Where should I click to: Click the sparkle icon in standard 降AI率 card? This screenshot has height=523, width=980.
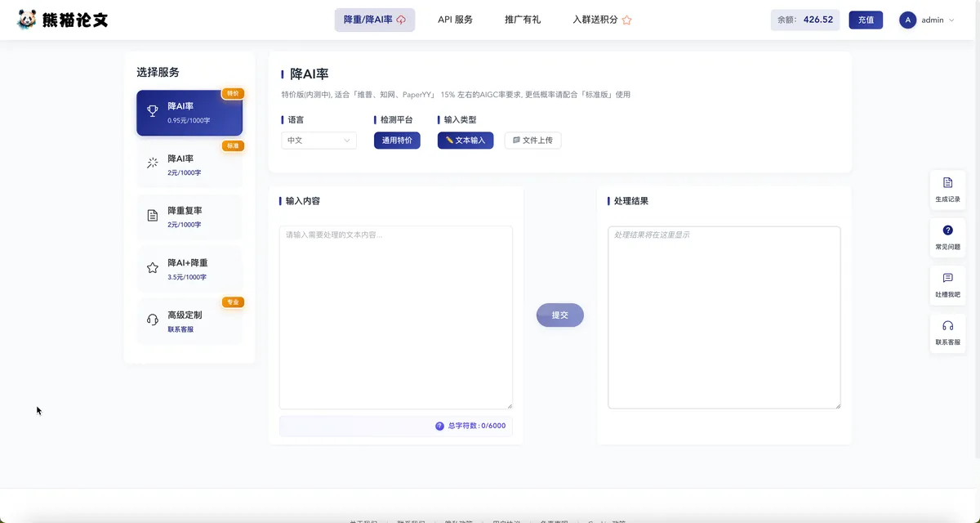tap(152, 163)
